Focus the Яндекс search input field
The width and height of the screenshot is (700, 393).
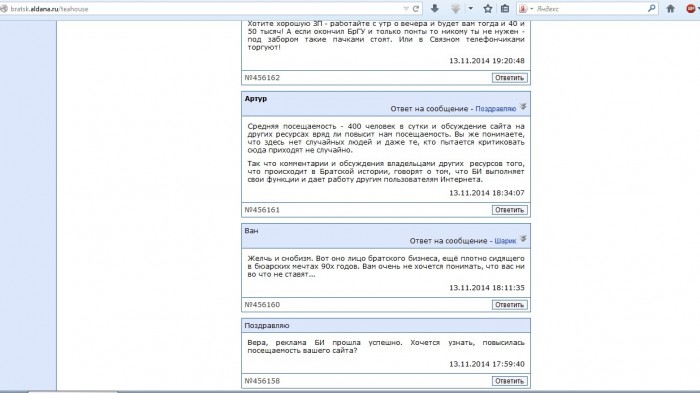[x=589, y=8]
